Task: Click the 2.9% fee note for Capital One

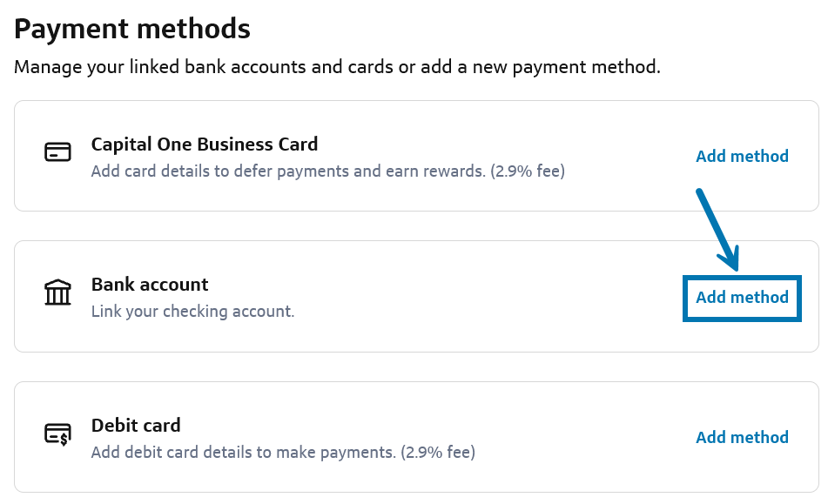Action: [x=528, y=171]
